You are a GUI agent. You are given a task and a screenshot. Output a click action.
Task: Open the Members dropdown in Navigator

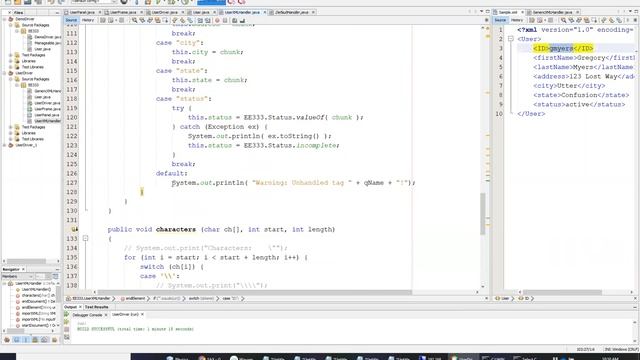[17, 276]
